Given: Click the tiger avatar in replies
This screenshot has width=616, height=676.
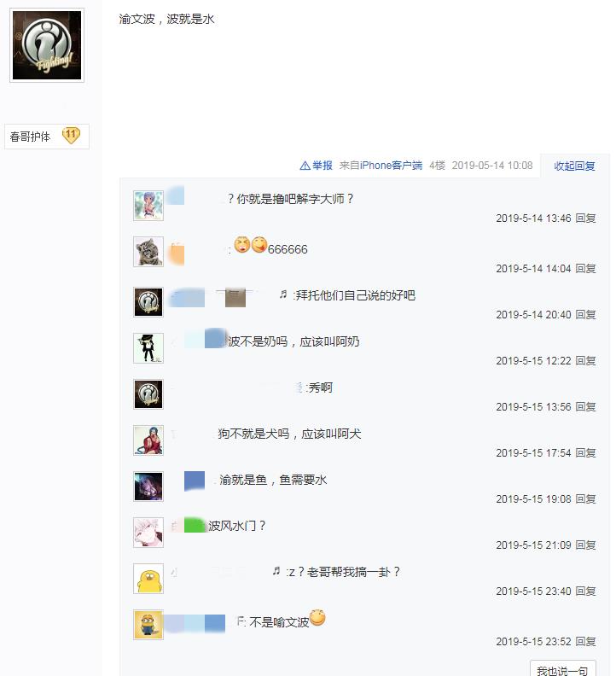Looking at the screenshot, I should [x=148, y=251].
